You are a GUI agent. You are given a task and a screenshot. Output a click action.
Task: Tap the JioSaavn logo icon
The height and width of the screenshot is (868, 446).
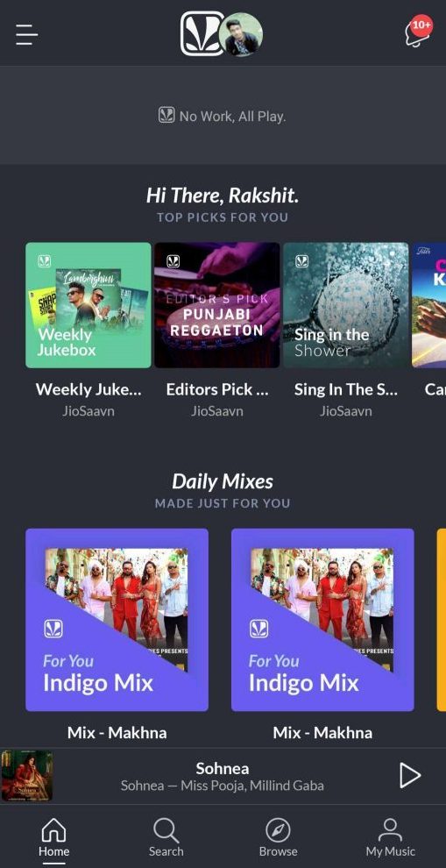[201, 34]
